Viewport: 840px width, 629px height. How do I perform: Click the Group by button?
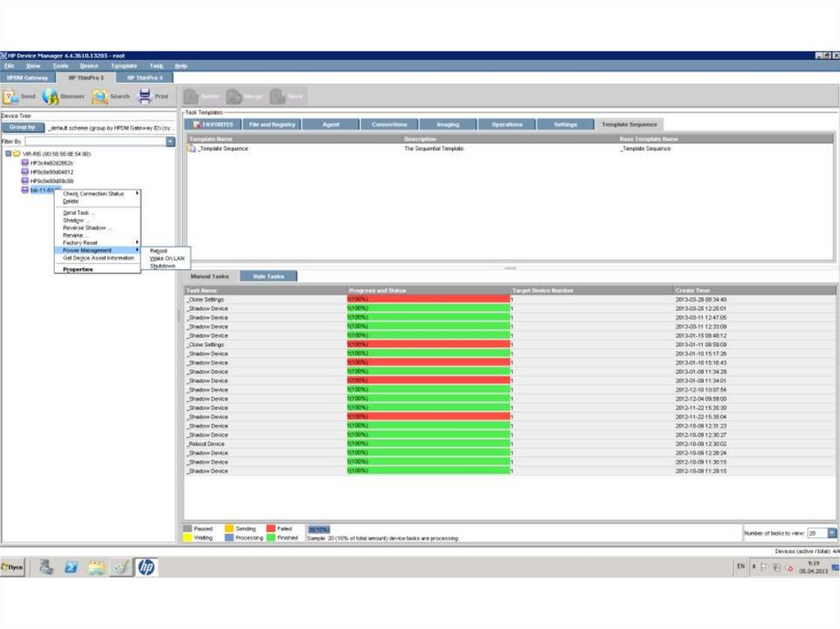pos(22,127)
